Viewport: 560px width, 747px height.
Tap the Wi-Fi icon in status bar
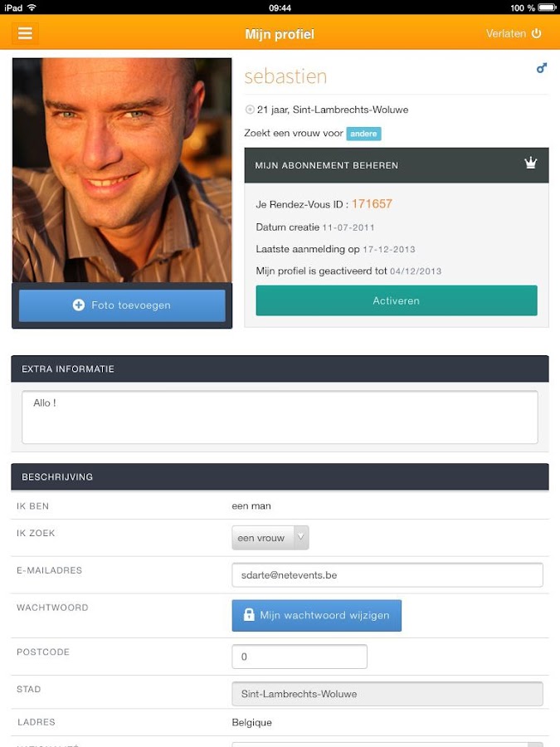(x=32, y=7)
